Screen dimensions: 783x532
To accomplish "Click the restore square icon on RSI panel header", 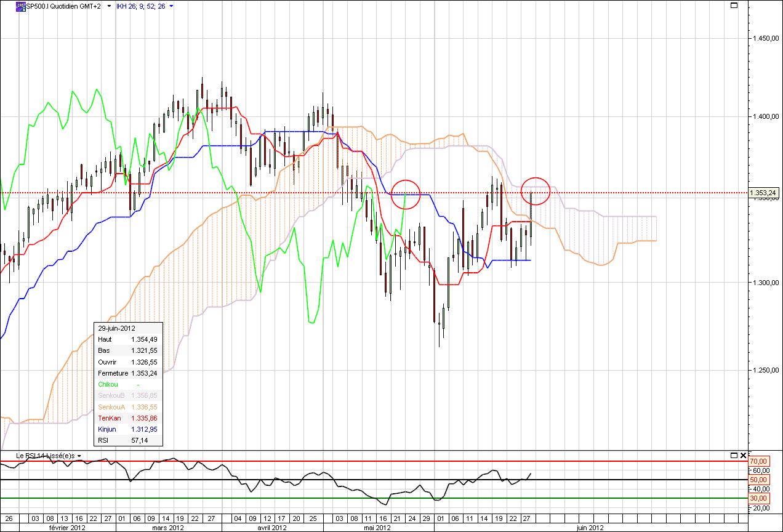I will coord(734,456).
